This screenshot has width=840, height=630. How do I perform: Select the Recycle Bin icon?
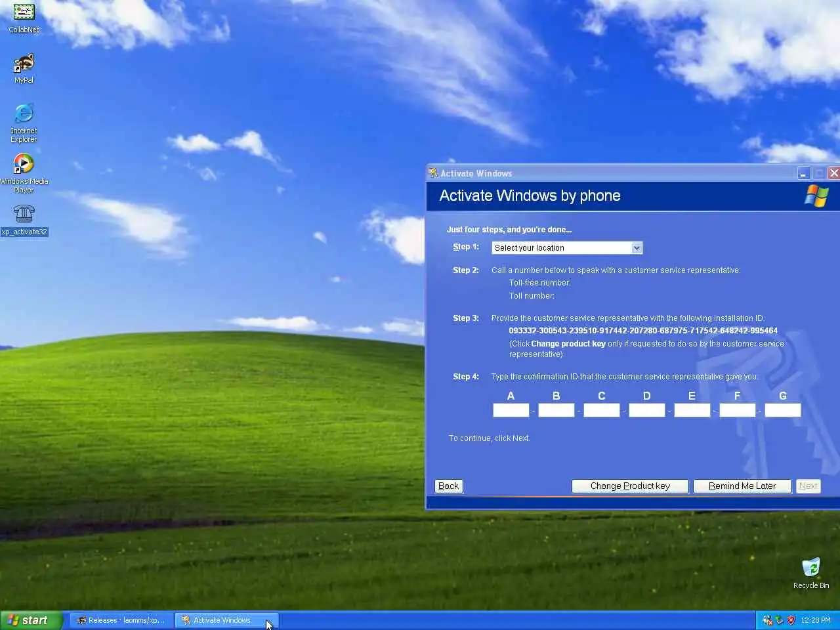811,574
